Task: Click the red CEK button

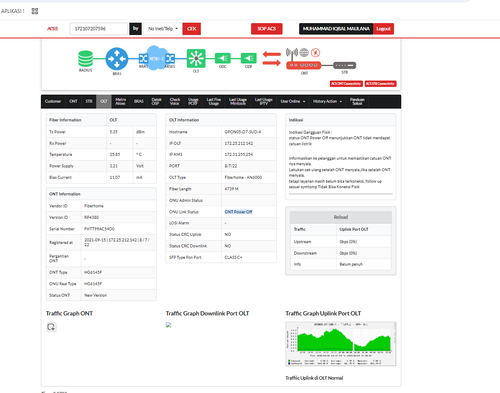Action: [x=192, y=29]
